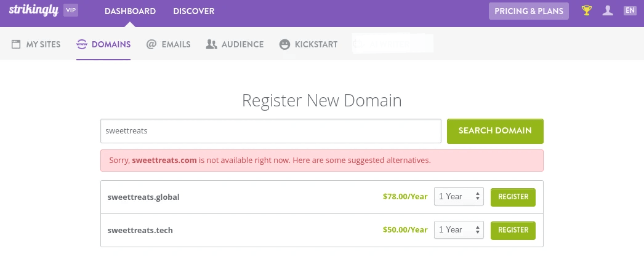Open the trophy rewards icon
This screenshot has width=644, height=262.
[587, 10]
